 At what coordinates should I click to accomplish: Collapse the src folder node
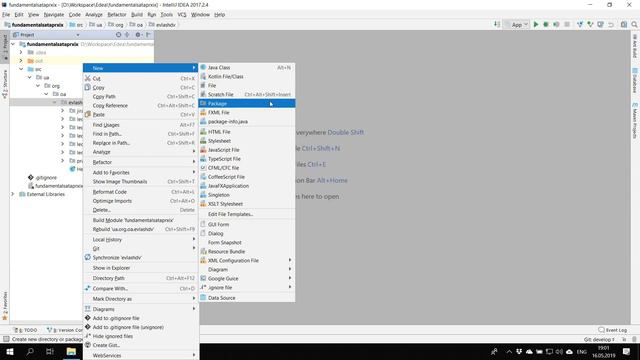coord(21,69)
